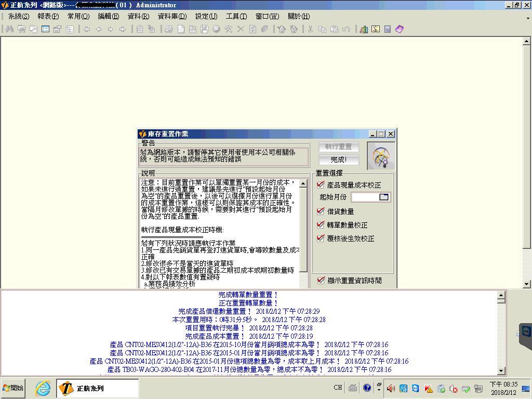
Task: Click the log panel scroll-down arrow
Action: [x=501, y=371]
